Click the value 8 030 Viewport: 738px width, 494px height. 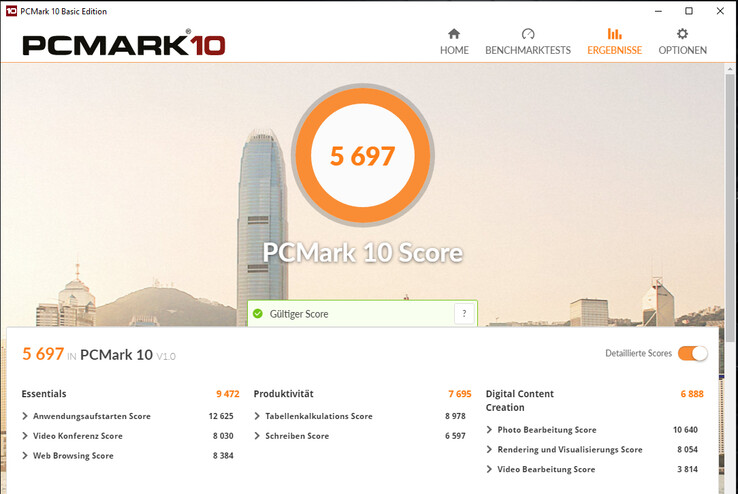[223, 436]
